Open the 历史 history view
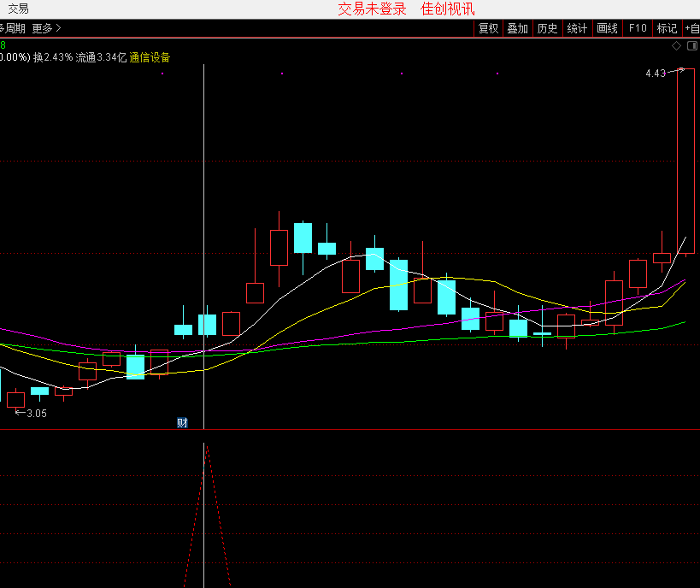700x588 pixels. pyautogui.click(x=547, y=28)
